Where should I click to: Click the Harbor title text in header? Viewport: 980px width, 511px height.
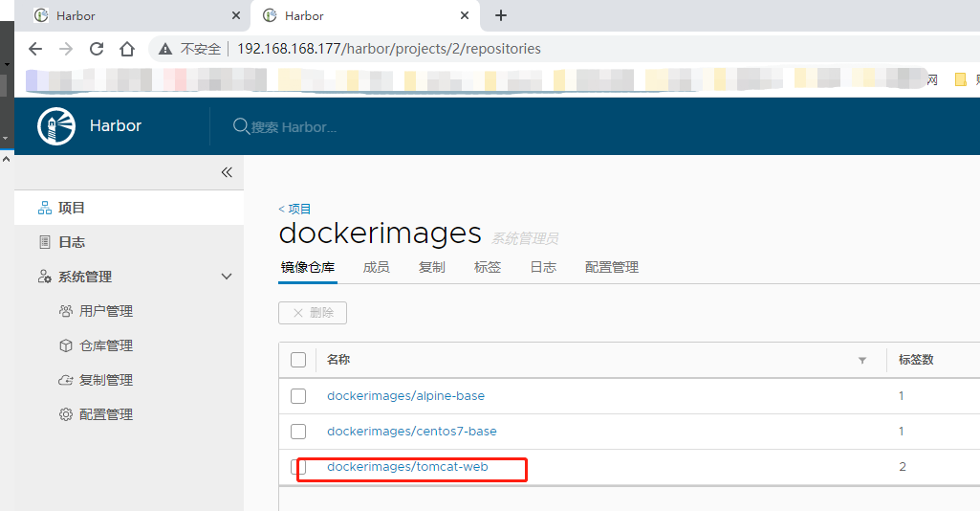(116, 125)
